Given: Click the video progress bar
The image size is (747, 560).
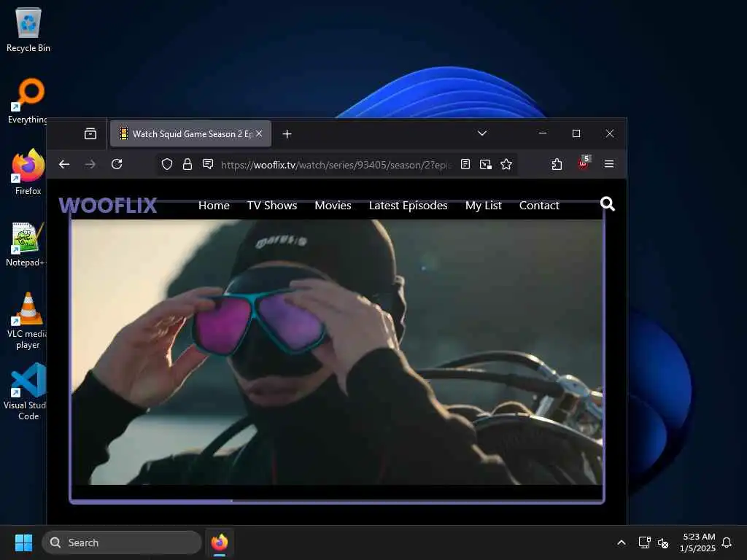Looking at the screenshot, I should click(x=337, y=501).
